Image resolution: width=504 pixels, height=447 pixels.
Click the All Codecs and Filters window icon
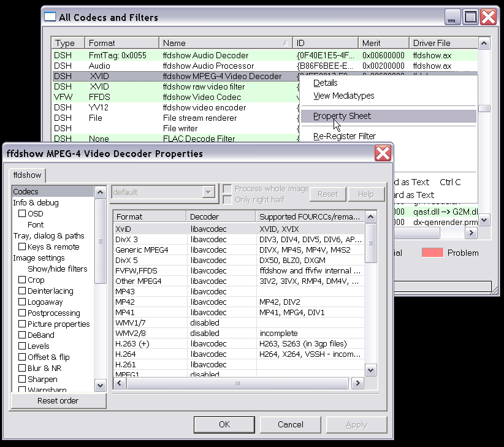point(50,17)
